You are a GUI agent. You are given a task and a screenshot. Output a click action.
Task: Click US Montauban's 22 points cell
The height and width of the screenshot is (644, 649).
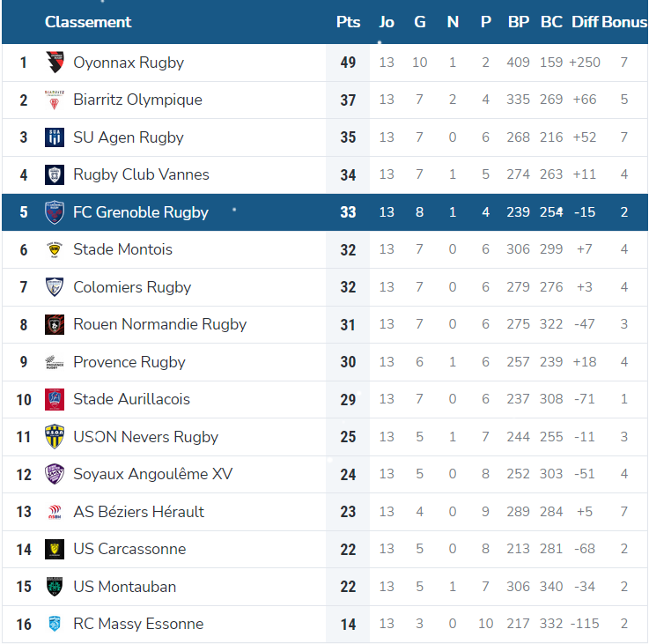(348, 587)
